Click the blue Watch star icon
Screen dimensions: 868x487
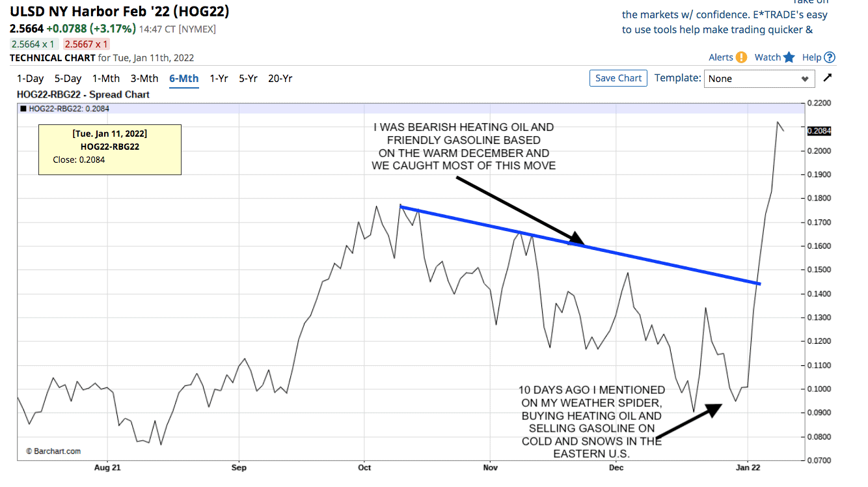pos(789,57)
